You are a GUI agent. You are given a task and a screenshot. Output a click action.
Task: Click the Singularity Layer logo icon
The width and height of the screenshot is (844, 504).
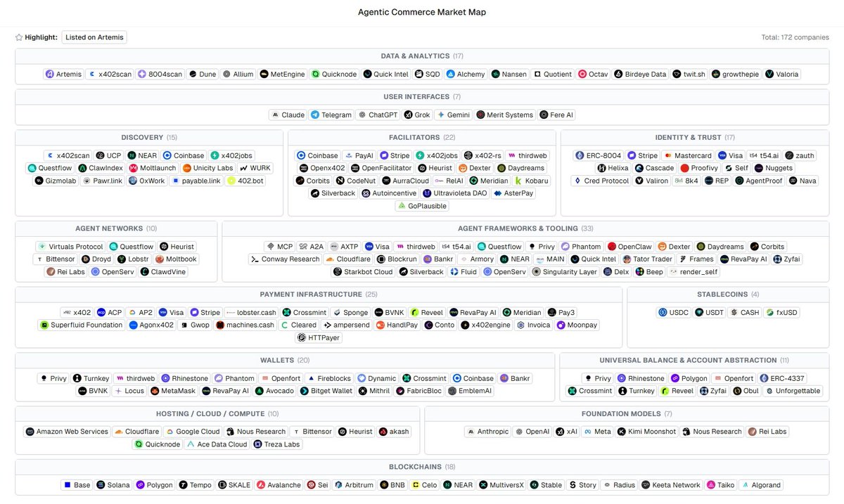537,272
